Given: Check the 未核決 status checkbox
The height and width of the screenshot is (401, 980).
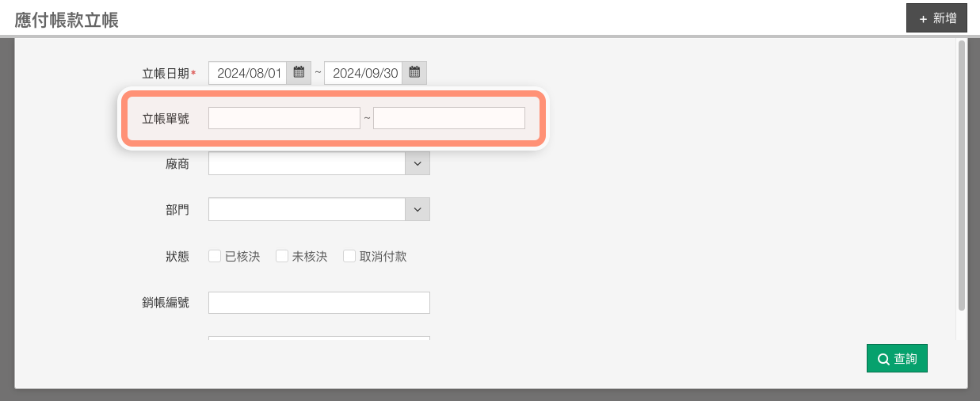Looking at the screenshot, I should tap(281, 256).
